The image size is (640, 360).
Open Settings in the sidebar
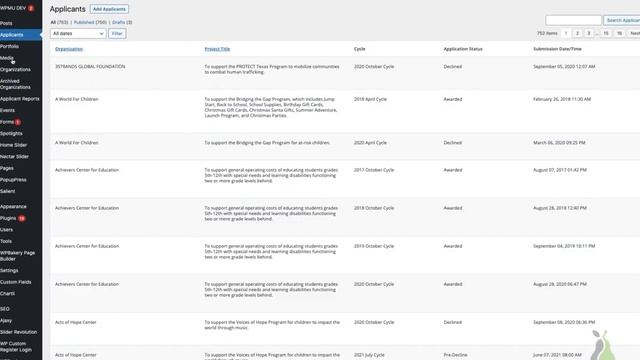pos(9,270)
